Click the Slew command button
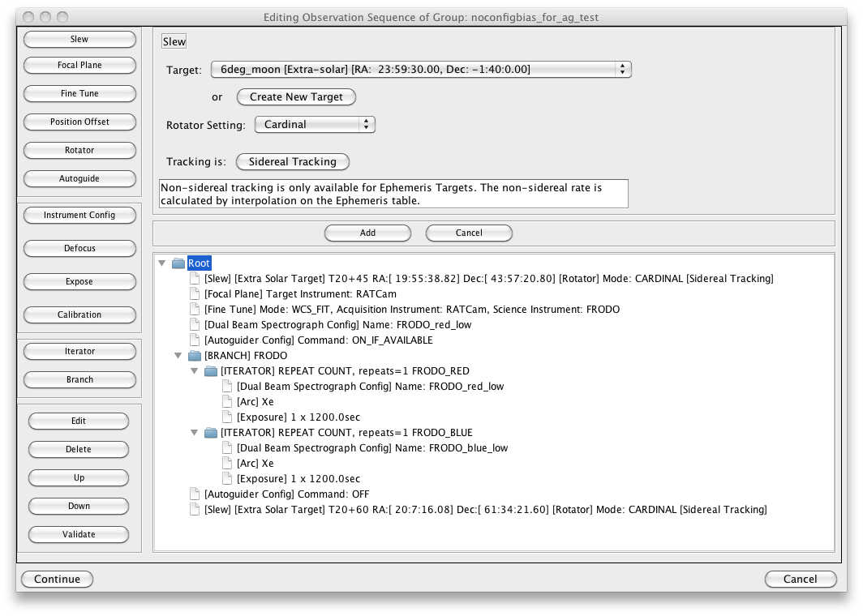 79,39
